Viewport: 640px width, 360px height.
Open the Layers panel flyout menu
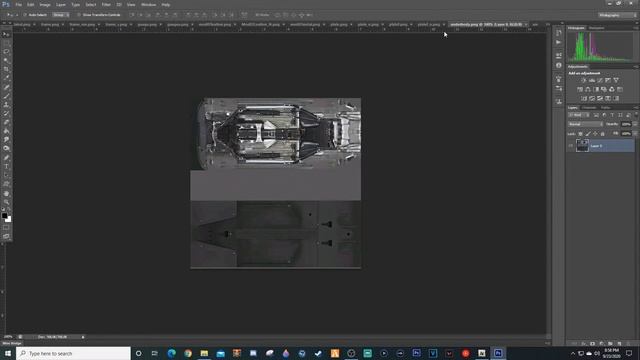pos(636,108)
